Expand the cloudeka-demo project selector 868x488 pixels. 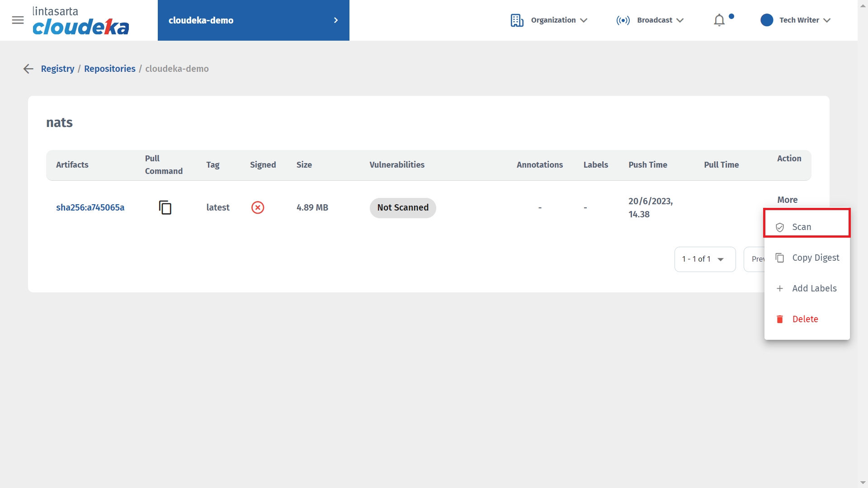[335, 20]
